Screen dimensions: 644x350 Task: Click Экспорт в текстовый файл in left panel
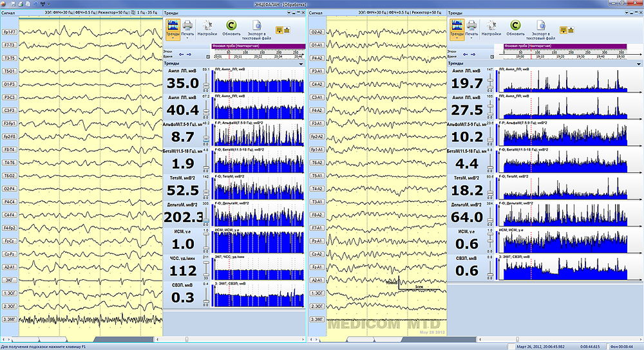(x=256, y=30)
